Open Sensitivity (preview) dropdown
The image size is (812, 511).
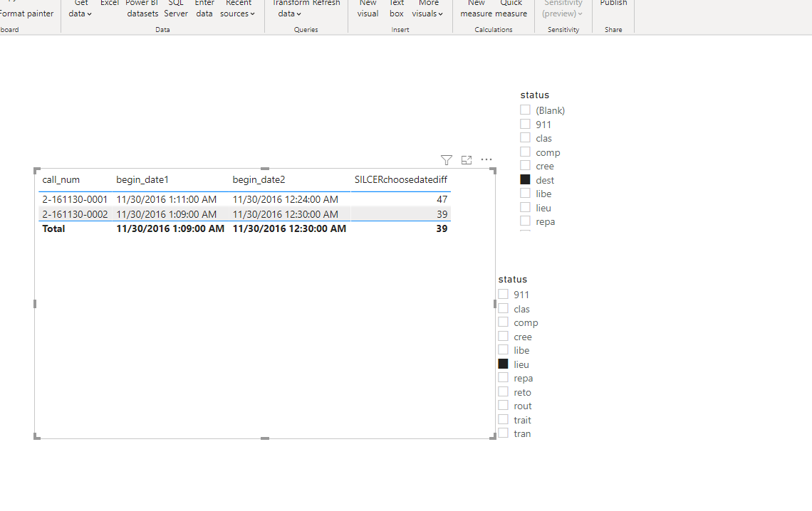[x=563, y=9]
